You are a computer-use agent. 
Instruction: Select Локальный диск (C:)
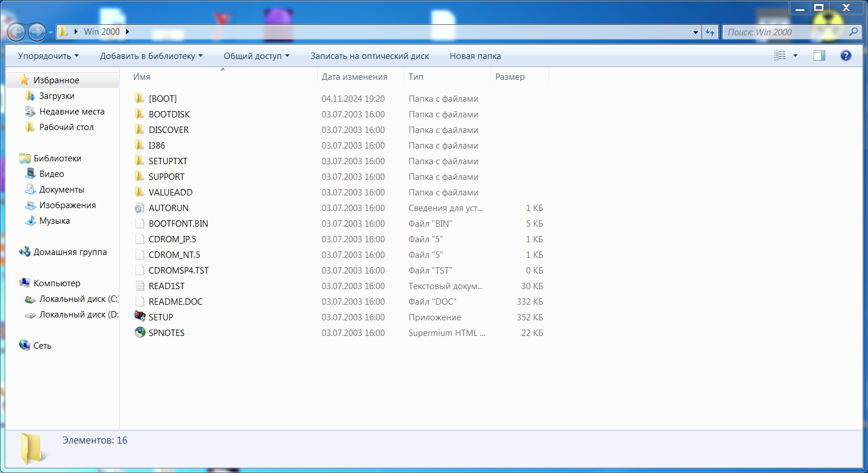[x=79, y=299]
